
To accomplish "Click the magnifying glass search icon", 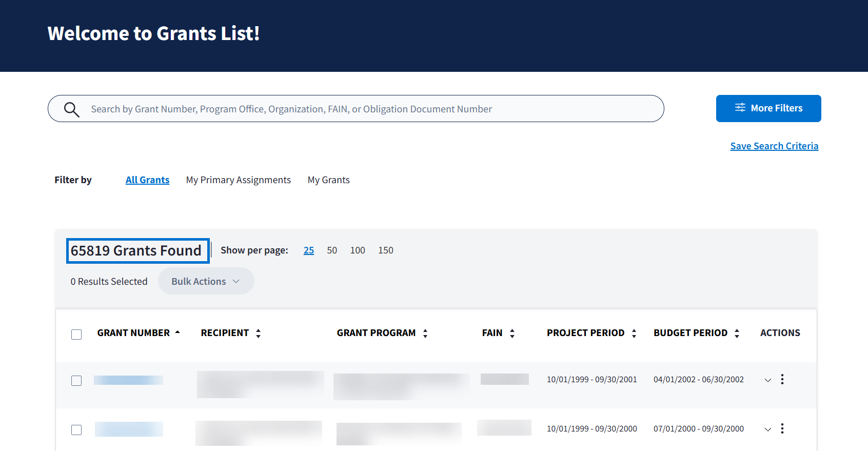I will click(71, 109).
